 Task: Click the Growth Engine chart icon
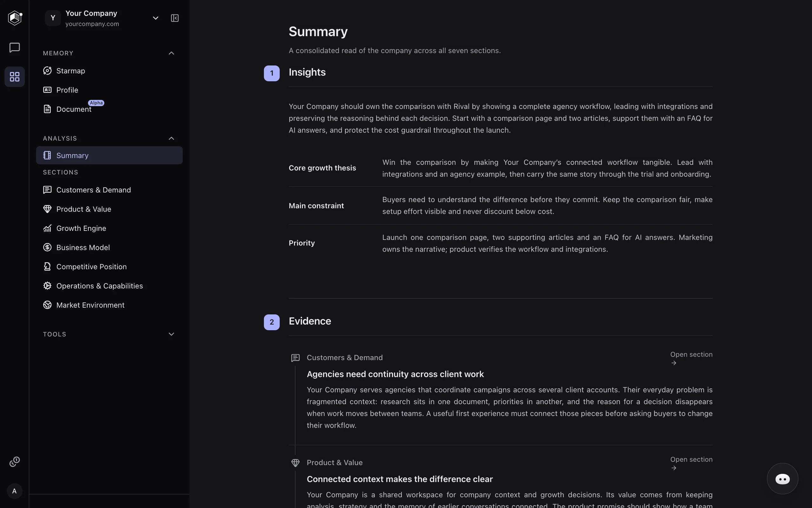pos(47,228)
